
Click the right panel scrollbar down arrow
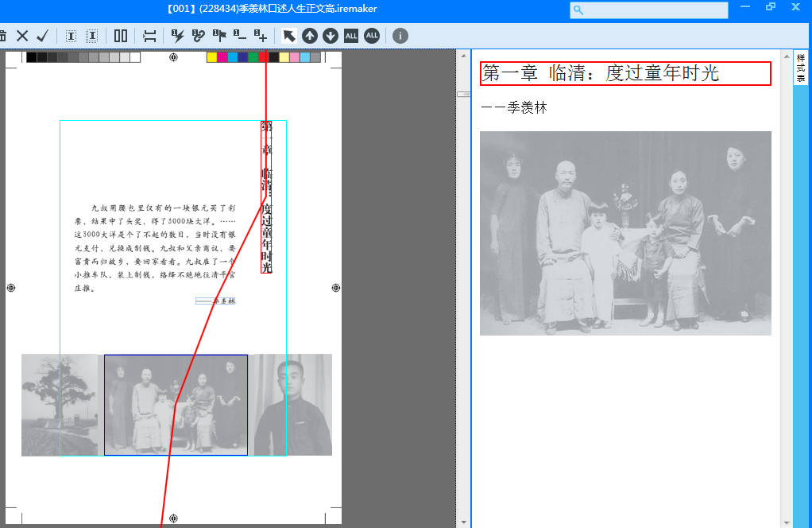(x=785, y=522)
